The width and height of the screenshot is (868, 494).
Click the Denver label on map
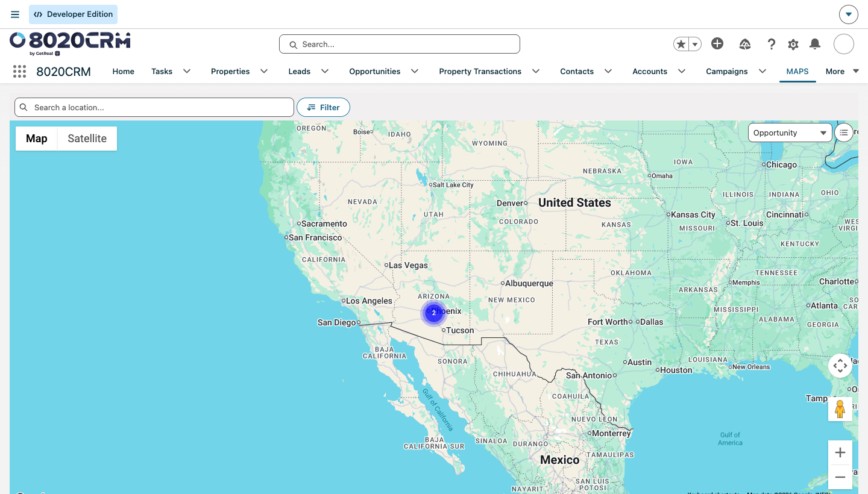click(510, 203)
